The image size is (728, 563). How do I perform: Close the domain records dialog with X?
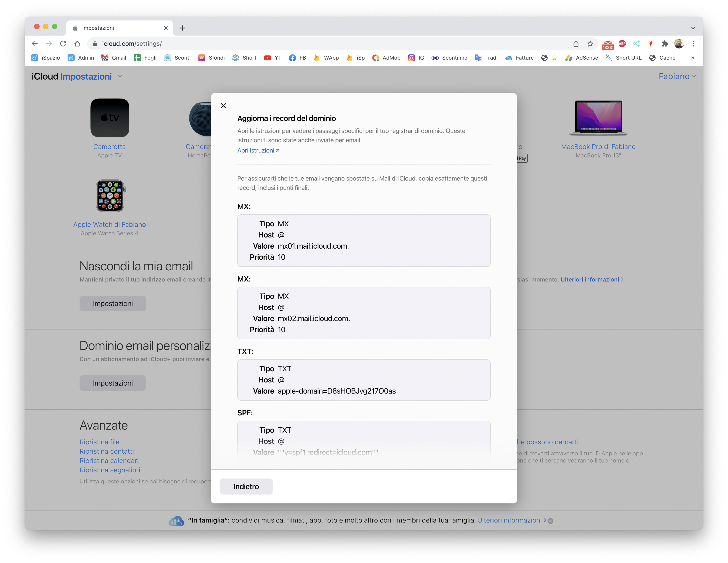[223, 106]
